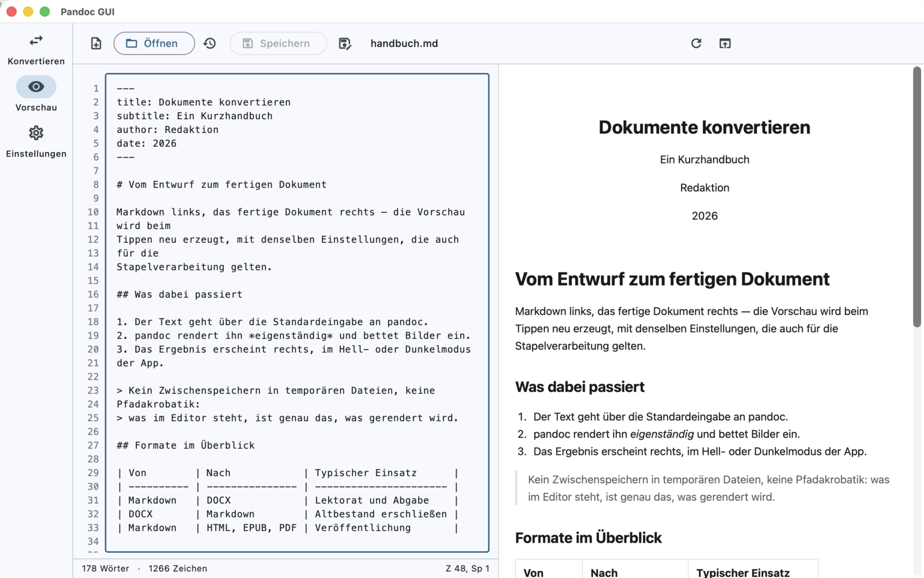Image resolution: width=924 pixels, height=578 pixels.
Task: Click preview author Redaktion
Action: pyautogui.click(x=705, y=188)
